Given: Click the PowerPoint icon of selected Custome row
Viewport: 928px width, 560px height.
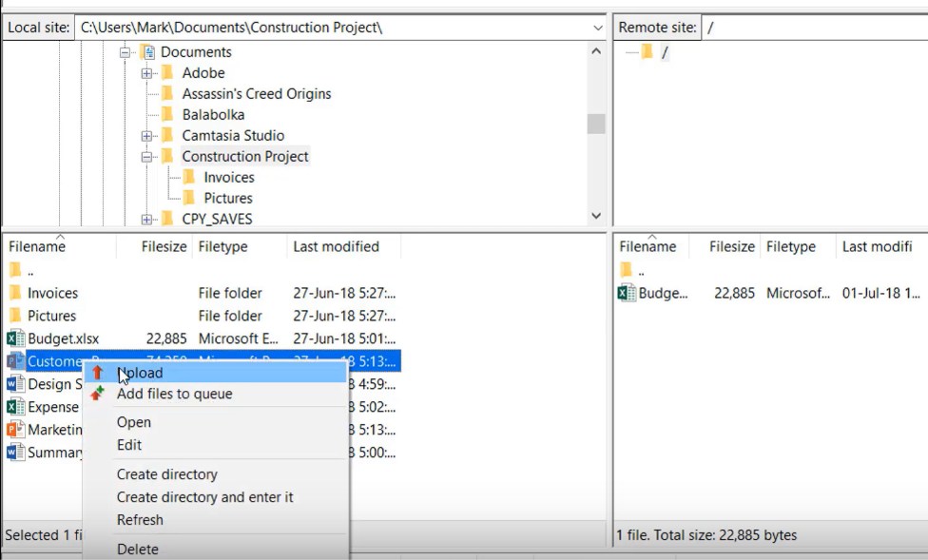Looking at the screenshot, I should [x=15, y=361].
